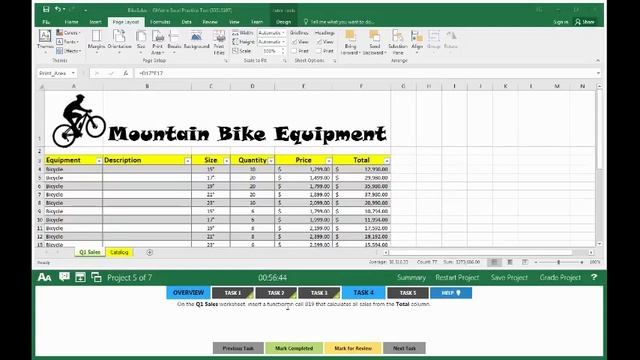Click the restore window icon in exam bar
Screen dimensions: 640x360
click(x=96, y=278)
